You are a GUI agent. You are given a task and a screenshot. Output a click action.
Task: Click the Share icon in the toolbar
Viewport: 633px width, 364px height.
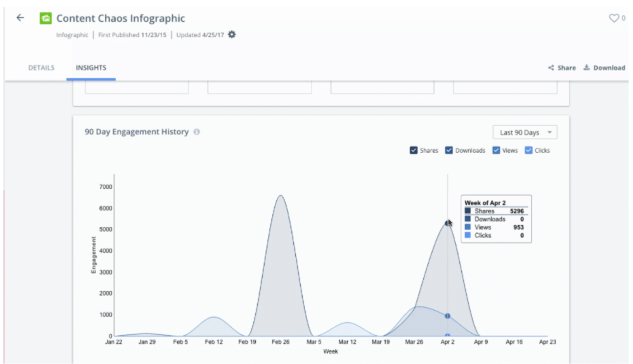pyautogui.click(x=551, y=68)
